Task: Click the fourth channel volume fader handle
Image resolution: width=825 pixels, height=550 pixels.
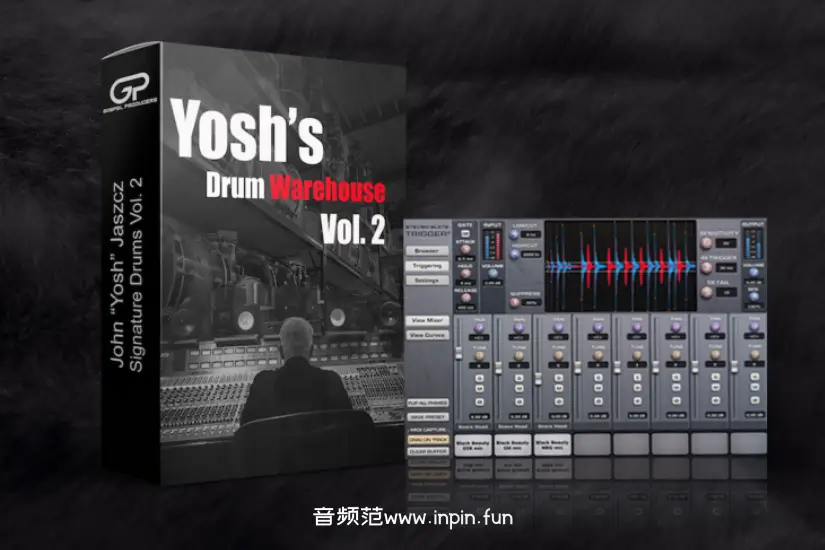Action: (x=577, y=367)
